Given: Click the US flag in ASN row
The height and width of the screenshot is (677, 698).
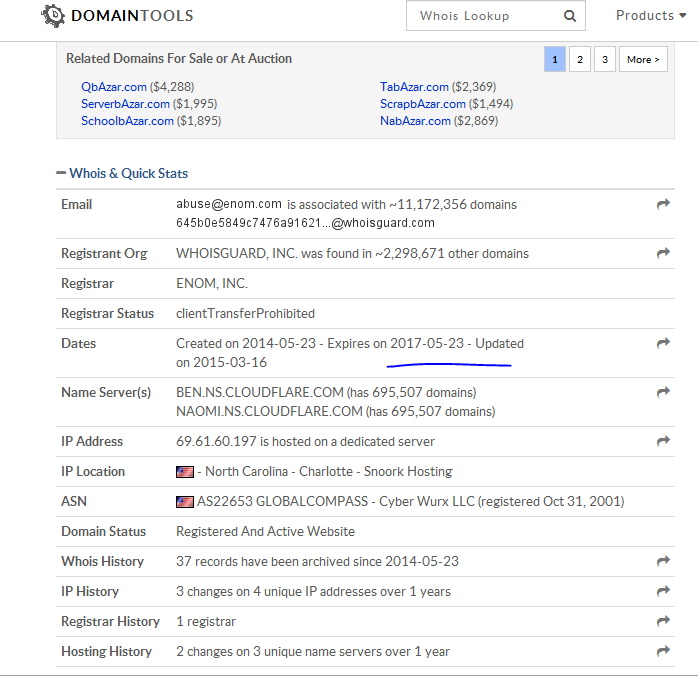Looking at the screenshot, I should pos(185,502).
